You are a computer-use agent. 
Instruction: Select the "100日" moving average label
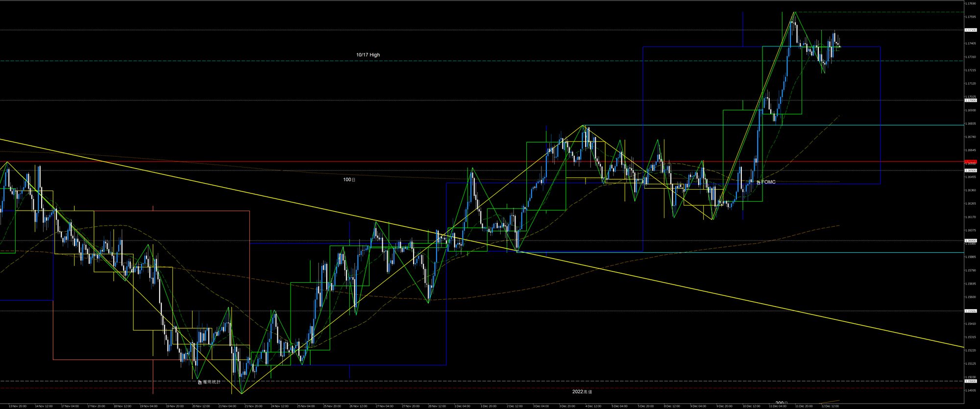coord(349,180)
